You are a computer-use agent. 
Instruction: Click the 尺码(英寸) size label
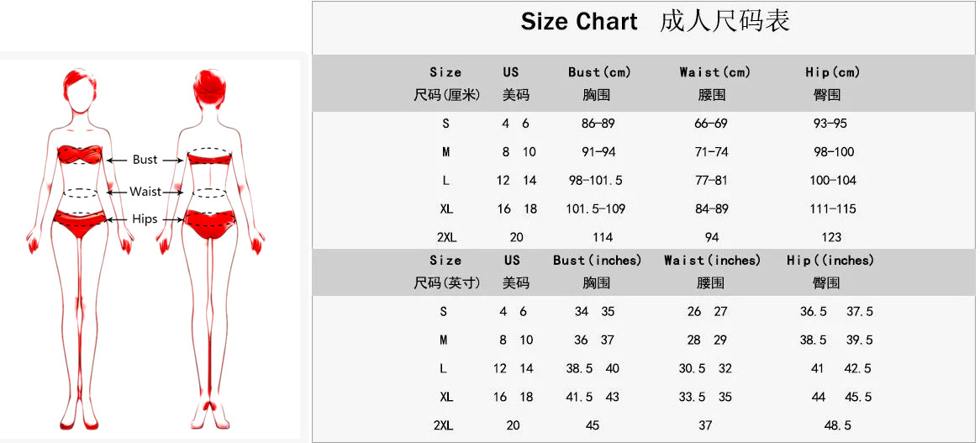tap(447, 283)
